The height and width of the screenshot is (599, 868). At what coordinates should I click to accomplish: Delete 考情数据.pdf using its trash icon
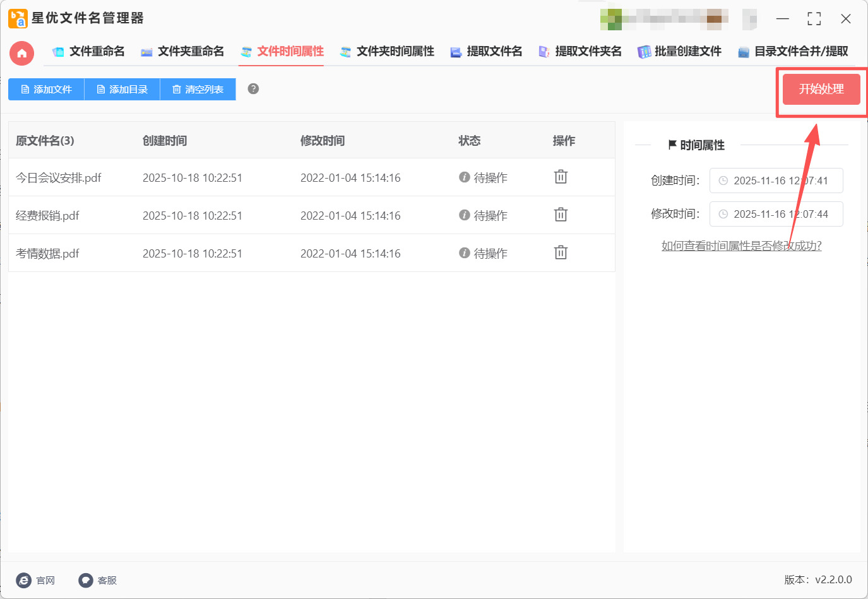pyautogui.click(x=561, y=252)
